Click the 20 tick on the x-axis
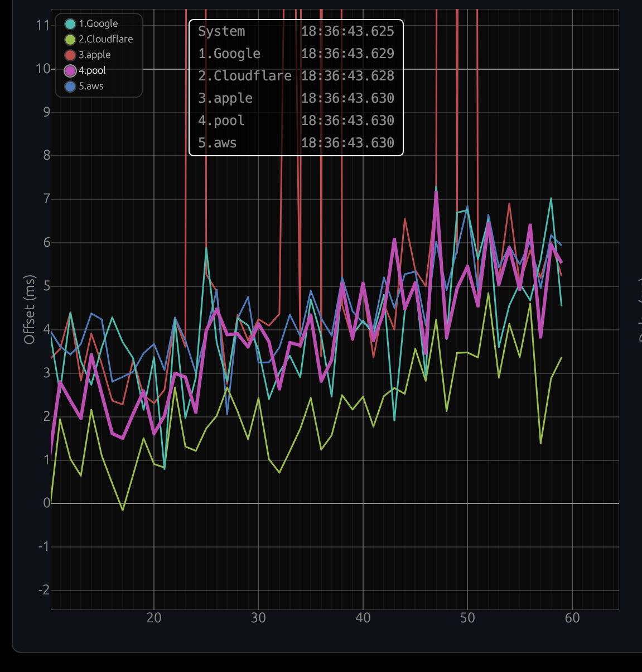The width and height of the screenshot is (642, 672). [x=154, y=618]
